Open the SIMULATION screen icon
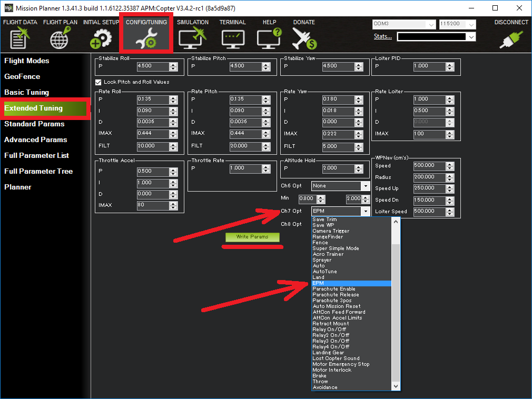The image size is (532, 399). click(x=193, y=37)
